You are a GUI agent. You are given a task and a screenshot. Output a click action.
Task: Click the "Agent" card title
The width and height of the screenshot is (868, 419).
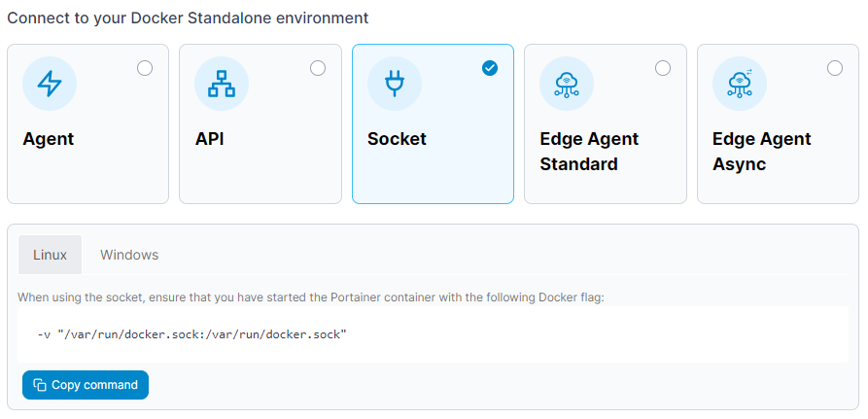(x=49, y=139)
